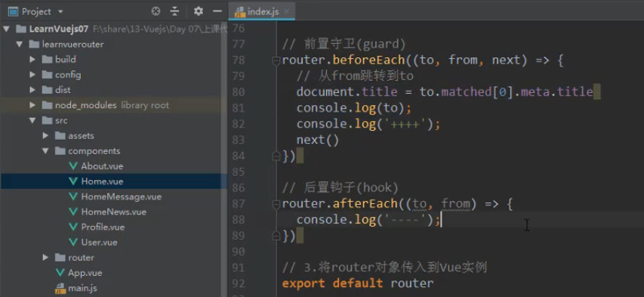Click 'beforeEach' in the code

pos(369,60)
